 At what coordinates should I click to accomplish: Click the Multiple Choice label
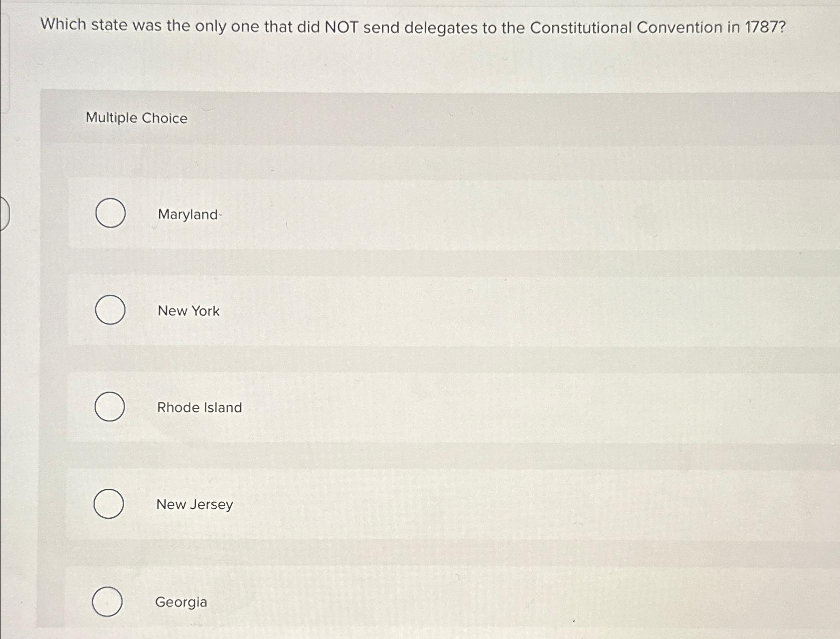click(x=136, y=118)
